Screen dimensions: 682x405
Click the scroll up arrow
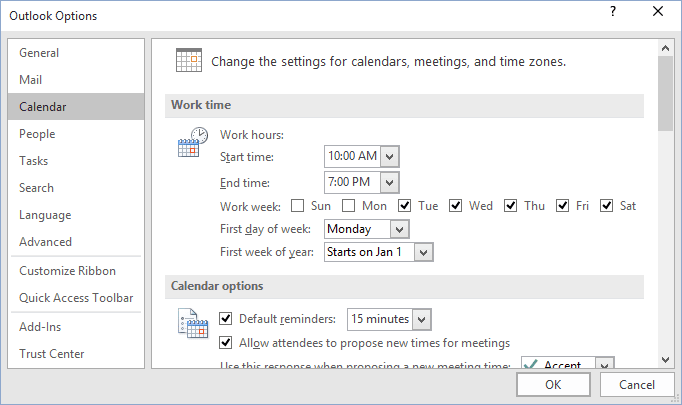(x=665, y=48)
